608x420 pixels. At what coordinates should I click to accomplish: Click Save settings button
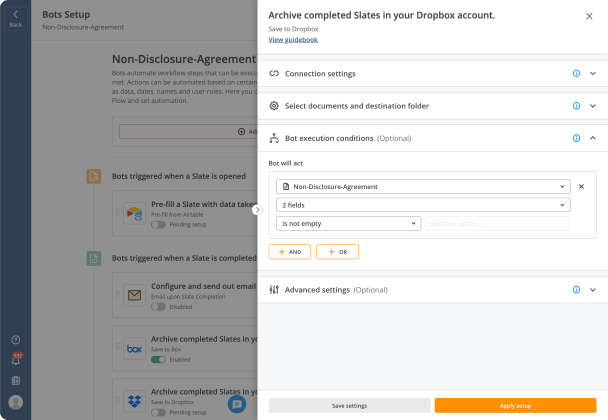[x=349, y=406]
